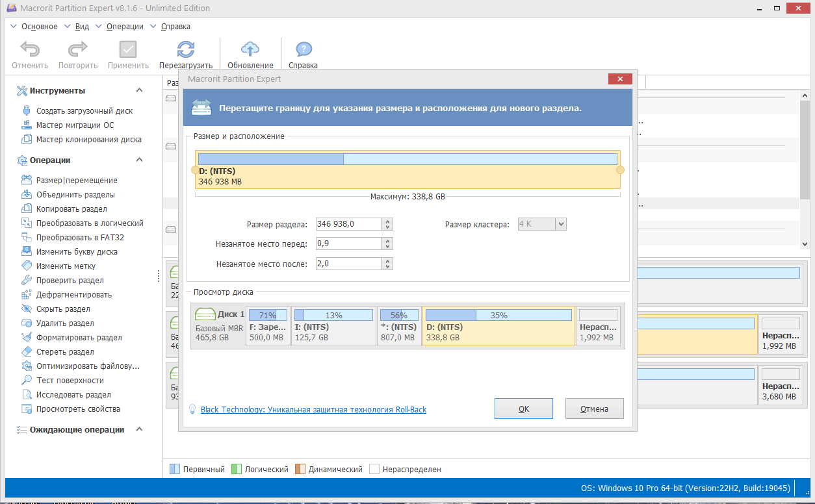
Task: Open the Размер кластера dropdown
Action: [x=542, y=224]
